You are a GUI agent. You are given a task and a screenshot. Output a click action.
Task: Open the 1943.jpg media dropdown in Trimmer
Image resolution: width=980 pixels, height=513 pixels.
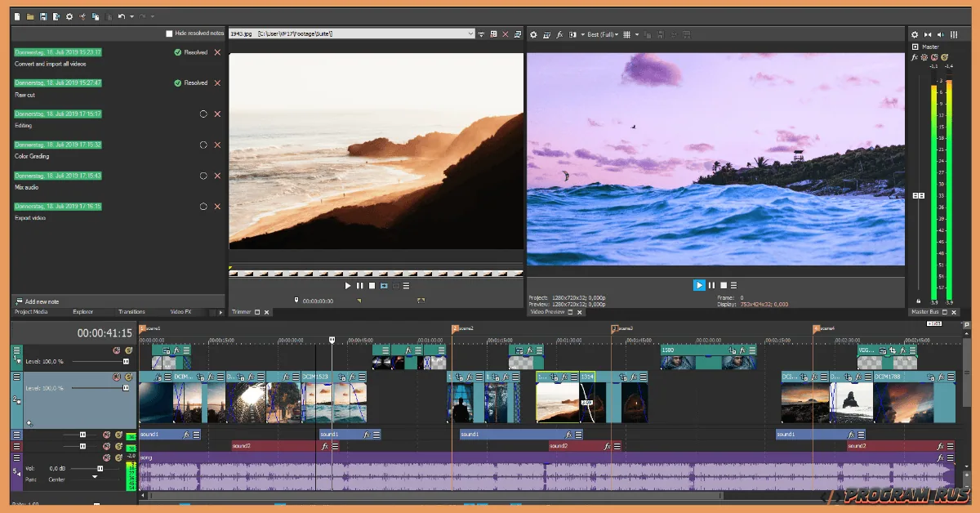click(x=470, y=33)
